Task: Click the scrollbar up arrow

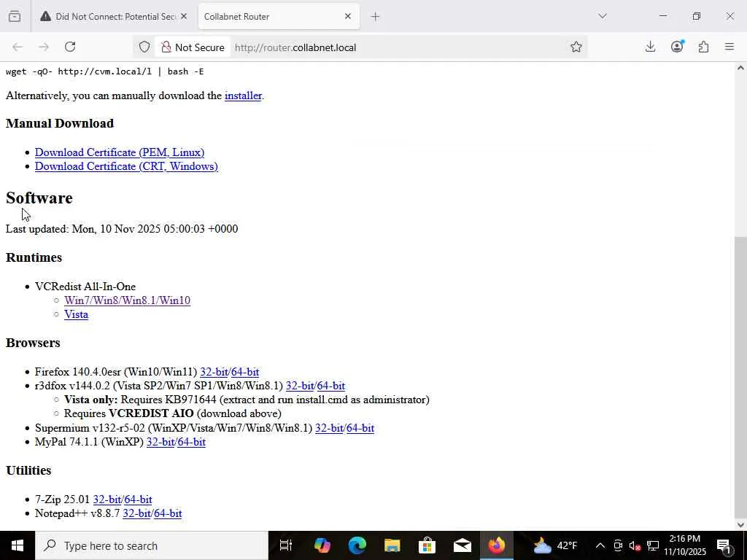Action: click(x=740, y=68)
